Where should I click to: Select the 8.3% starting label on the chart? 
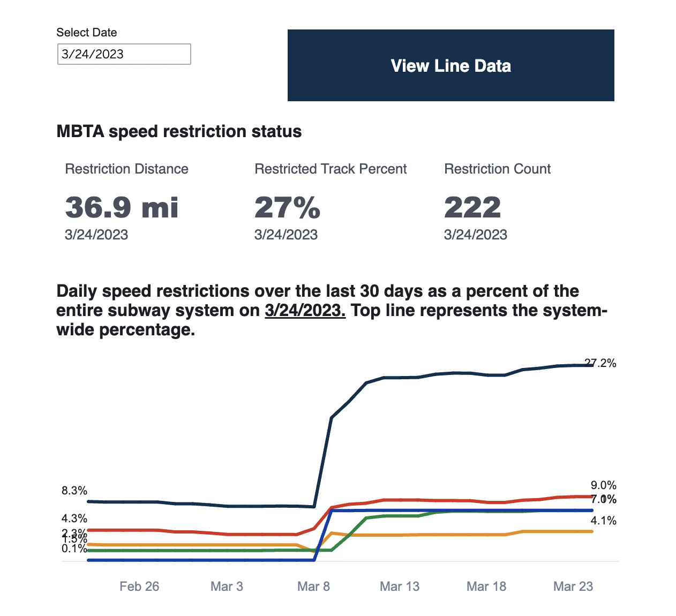click(74, 490)
